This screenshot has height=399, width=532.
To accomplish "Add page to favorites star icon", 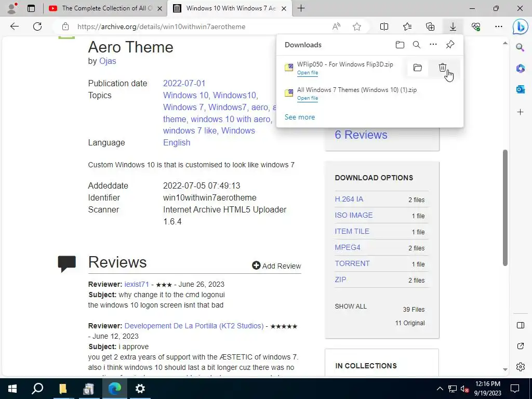I will pyautogui.click(x=356, y=26).
